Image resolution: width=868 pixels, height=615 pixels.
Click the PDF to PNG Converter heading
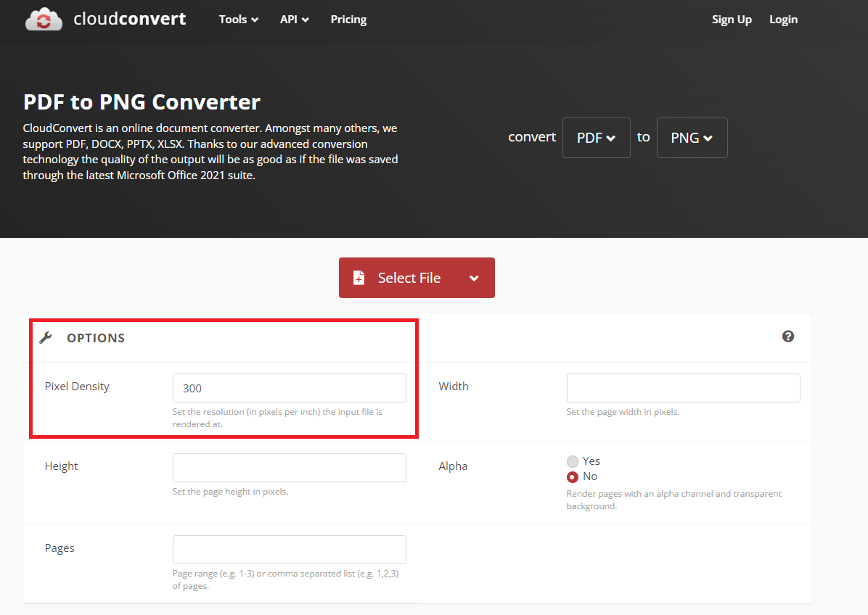tap(142, 102)
